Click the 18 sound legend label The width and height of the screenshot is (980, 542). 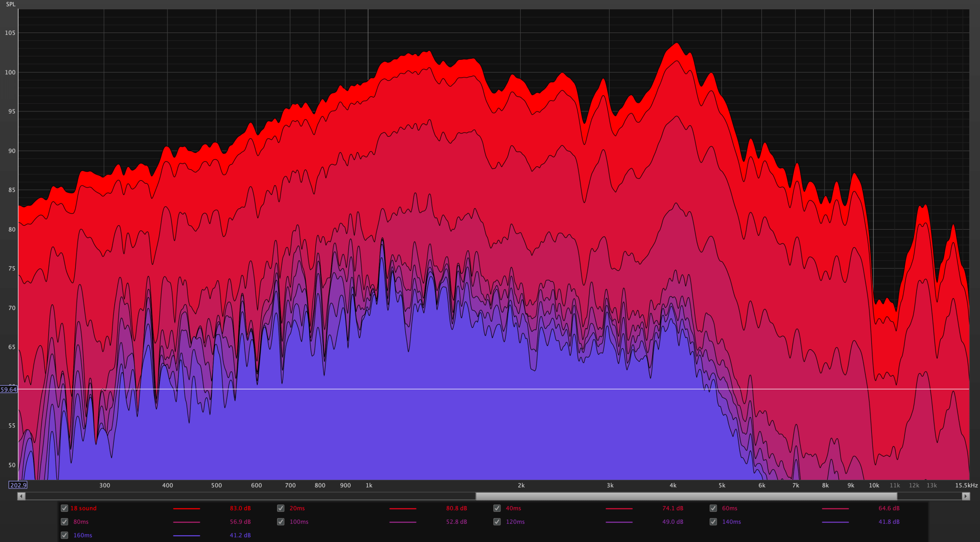tap(83, 508)
